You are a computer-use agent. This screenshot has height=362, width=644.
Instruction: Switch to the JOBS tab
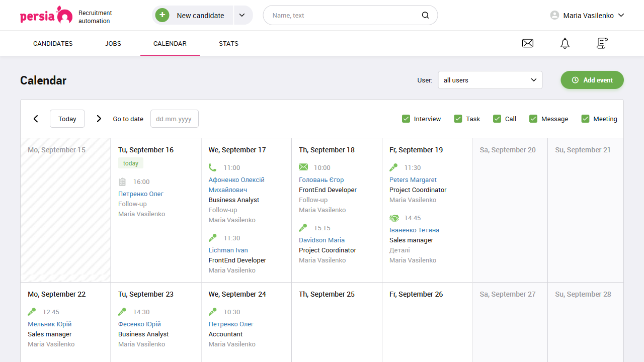(x=113, y=43)
